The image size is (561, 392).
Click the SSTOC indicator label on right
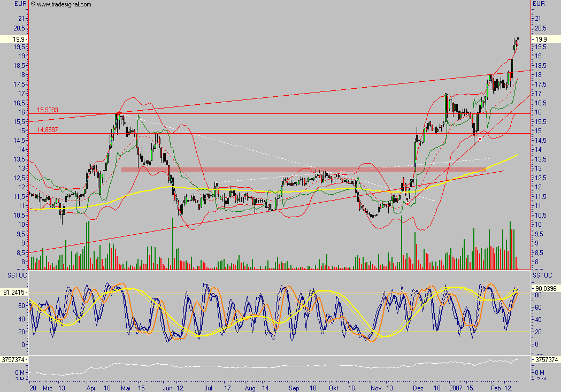pyautogui.click(x=543, y=274)
